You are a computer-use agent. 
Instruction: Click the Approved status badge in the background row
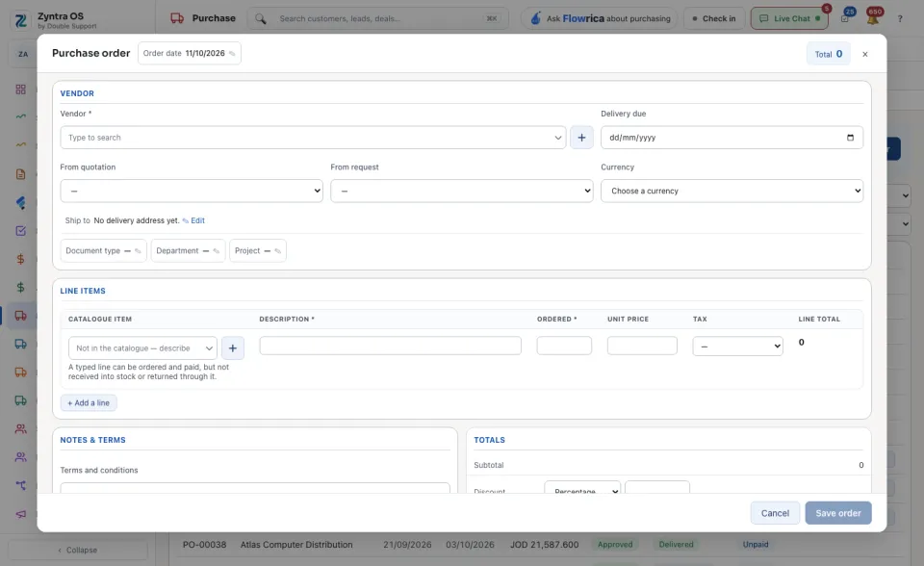pyautogui.click(x=615, y=545)
